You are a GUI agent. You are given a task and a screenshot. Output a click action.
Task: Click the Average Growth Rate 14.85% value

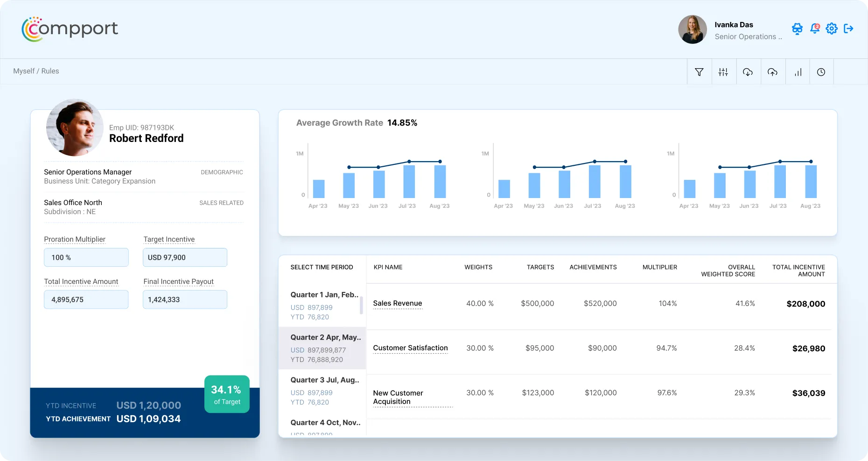pyautogui.click(x=402, y=123)
